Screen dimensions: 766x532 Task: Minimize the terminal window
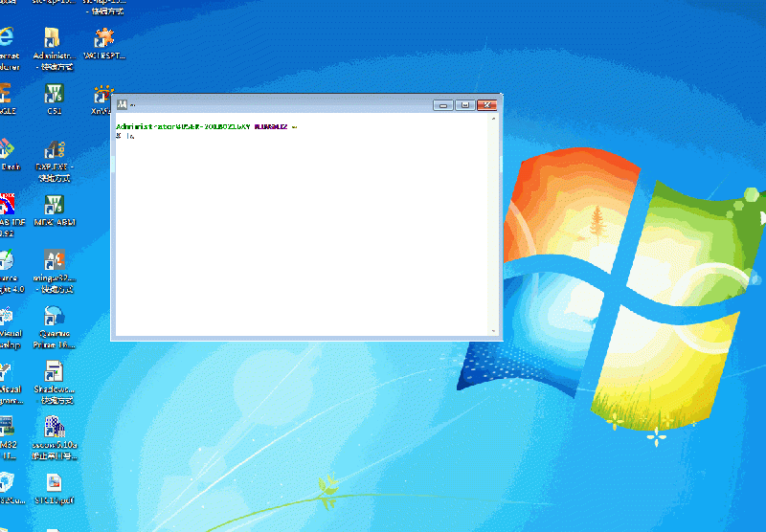443,105
